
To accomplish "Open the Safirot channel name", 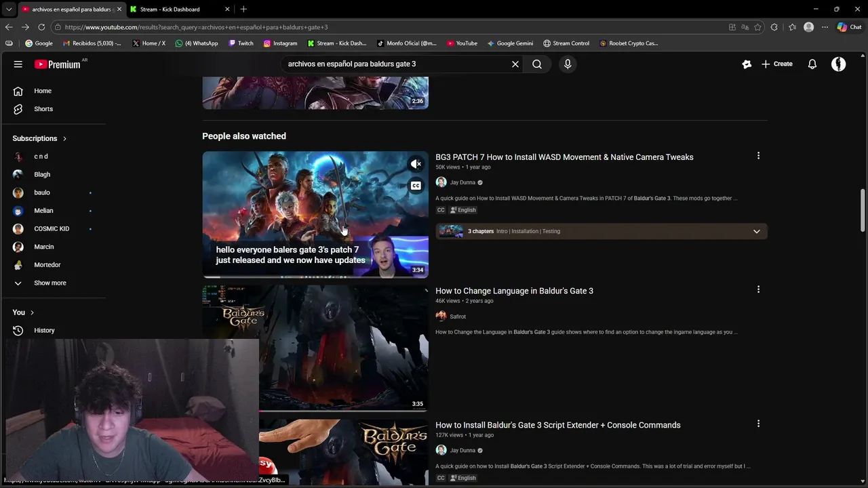I will (x=458, y=317).
